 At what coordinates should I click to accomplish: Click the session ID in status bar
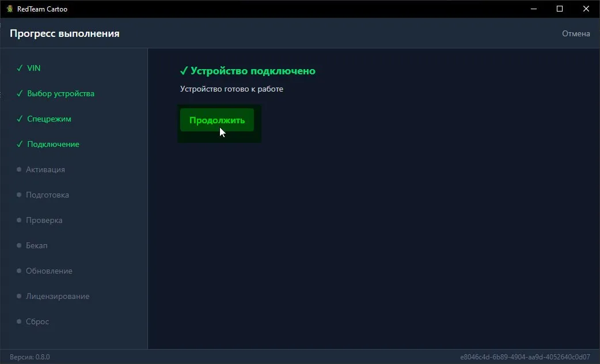coord(525,357)
